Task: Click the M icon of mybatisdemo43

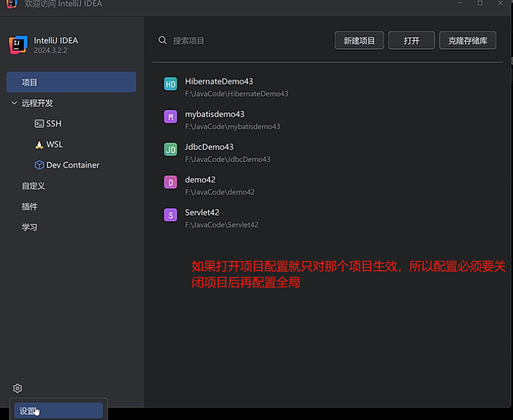Action: click(x=170, y=117)
